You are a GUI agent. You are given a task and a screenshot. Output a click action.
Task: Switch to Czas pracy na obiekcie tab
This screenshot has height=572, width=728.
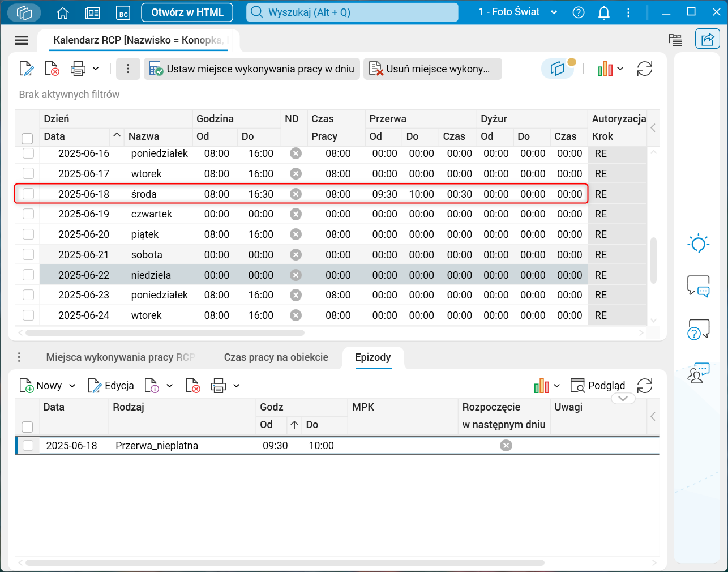pyautogui.click(x=276, y=357)
